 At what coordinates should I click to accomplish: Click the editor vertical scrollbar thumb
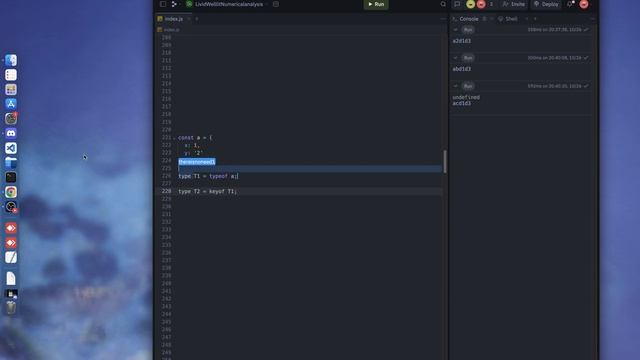[x=444, y=161]
